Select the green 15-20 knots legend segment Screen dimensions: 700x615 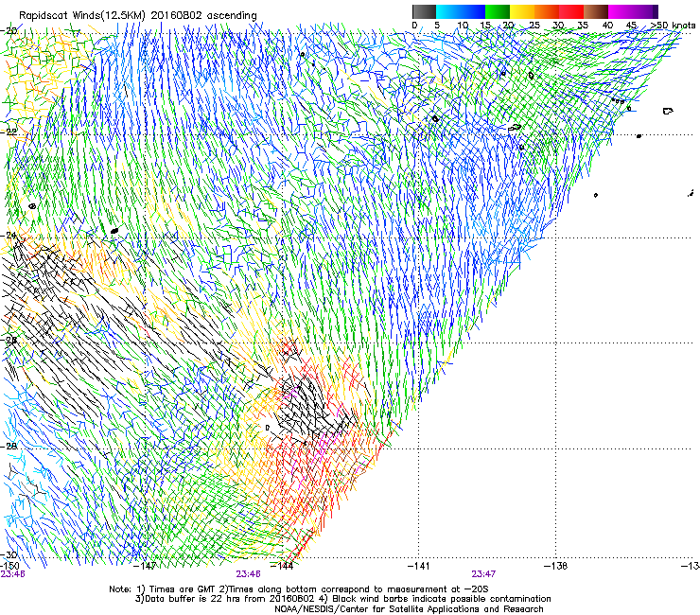click(498, 11)
